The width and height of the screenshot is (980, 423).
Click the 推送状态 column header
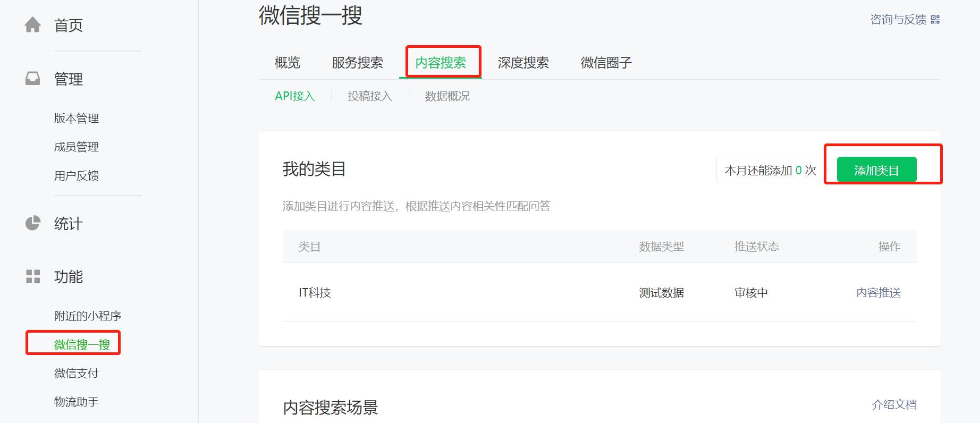(x=757, y=247)
